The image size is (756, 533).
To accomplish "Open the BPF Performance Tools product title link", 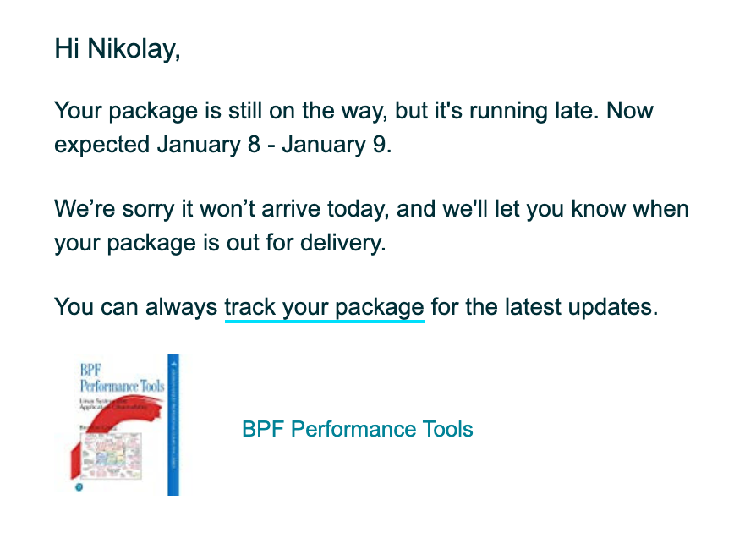I will tap(357, 429).
